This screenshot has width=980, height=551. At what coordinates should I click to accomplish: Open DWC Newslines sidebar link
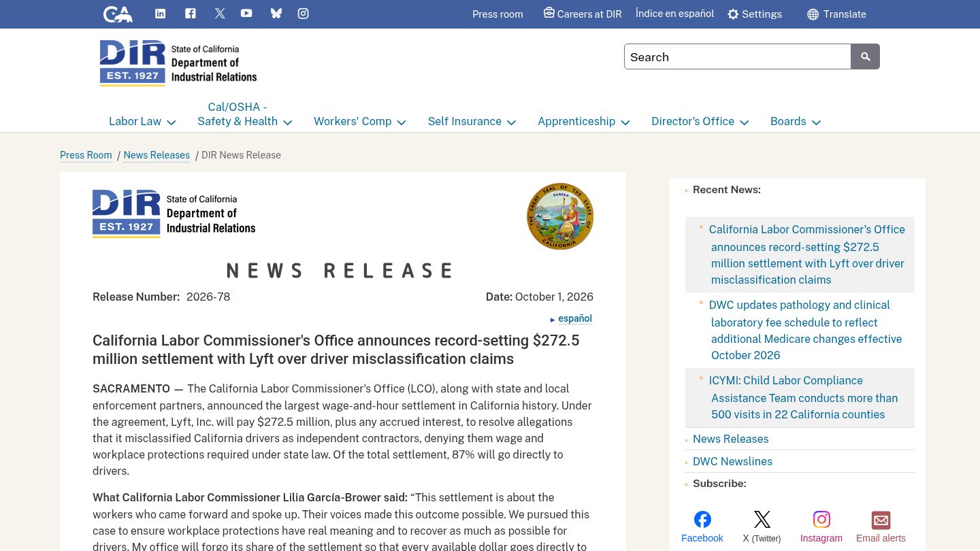tap(732, 461)
